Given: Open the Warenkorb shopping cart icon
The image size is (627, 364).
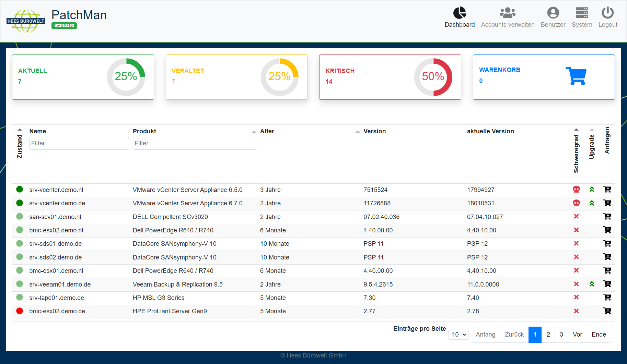Looking at the screenshot, I should [576, 76].
